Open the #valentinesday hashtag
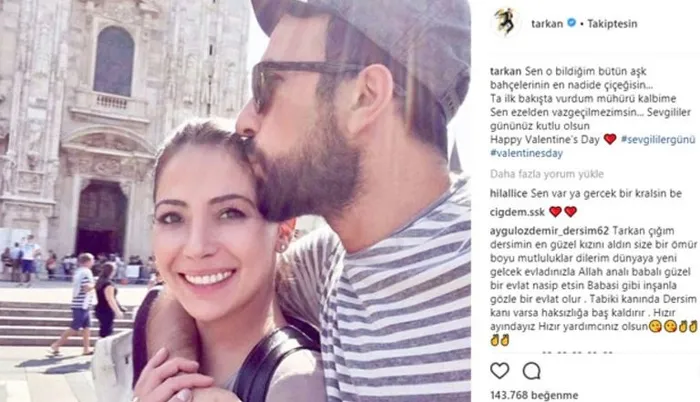The height and width of the screenshot is (402, 700). click(x=526, y=153)
